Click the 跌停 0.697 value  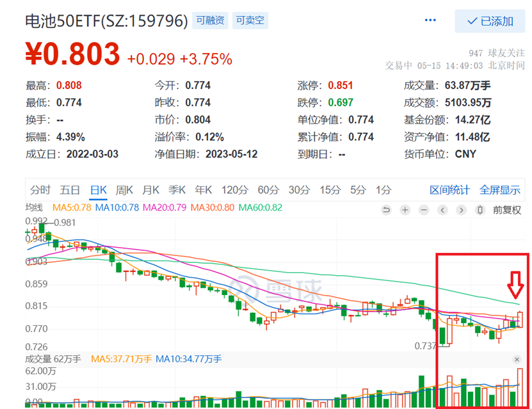341,102
